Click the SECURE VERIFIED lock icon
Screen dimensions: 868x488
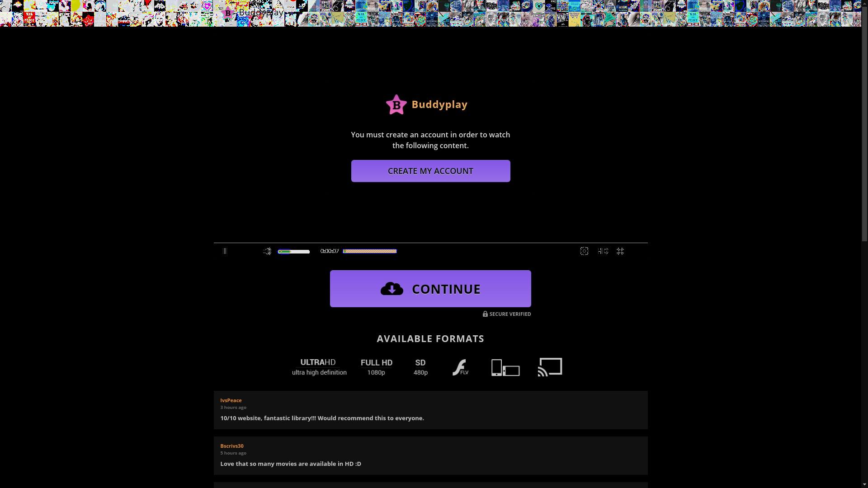point(485,314)
